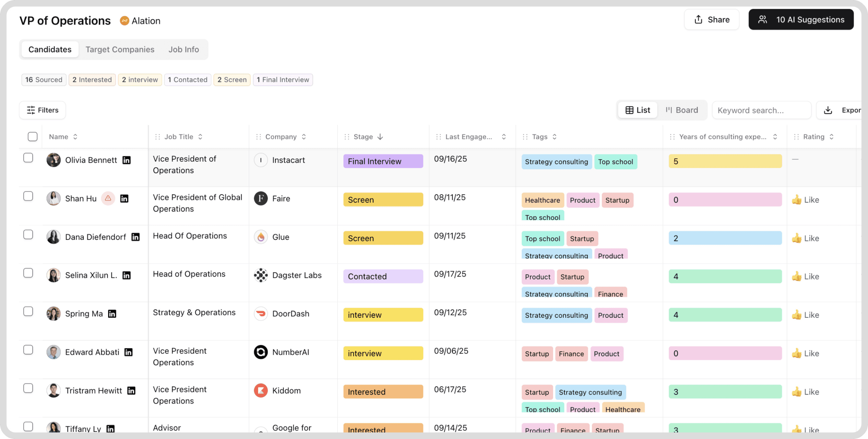Check the box for Dana Diefendorf
This screenshot has width=868, height=439.
click(x=28, y=235)
